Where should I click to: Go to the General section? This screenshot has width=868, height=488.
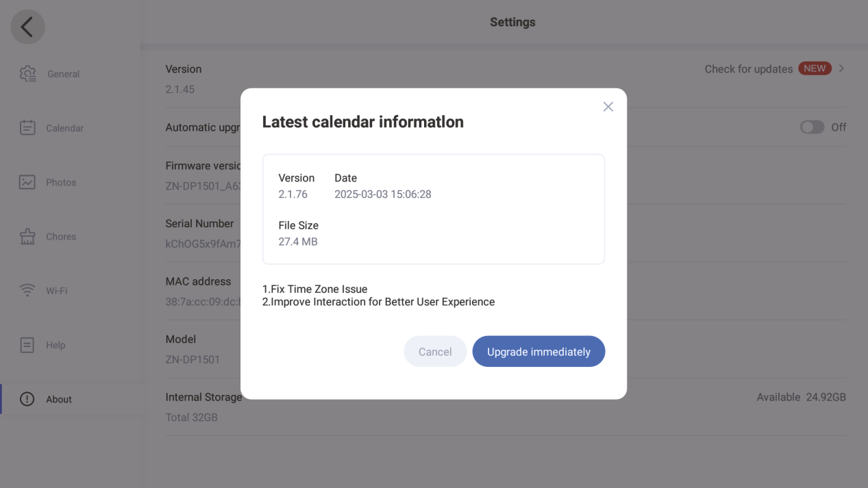point(64,73)
